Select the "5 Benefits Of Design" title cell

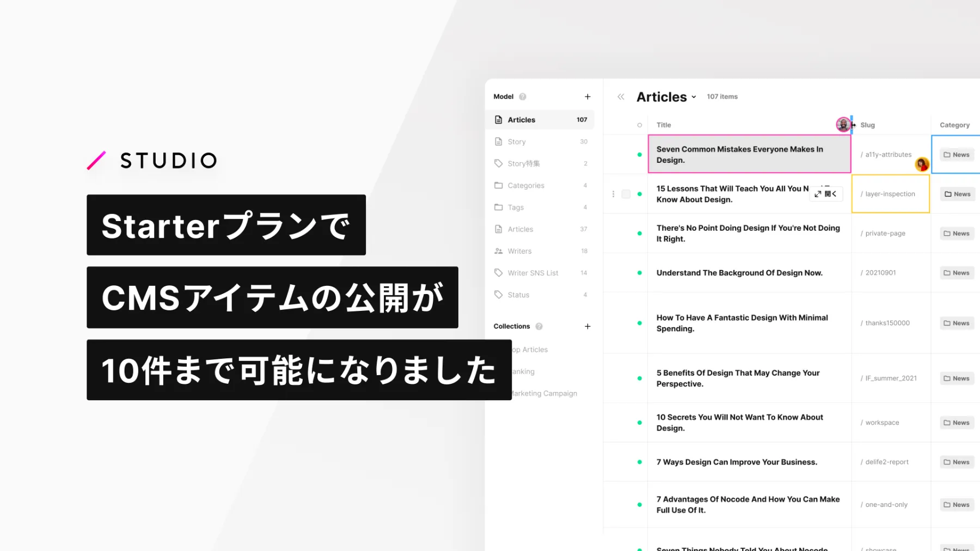(x=749, y=378)
